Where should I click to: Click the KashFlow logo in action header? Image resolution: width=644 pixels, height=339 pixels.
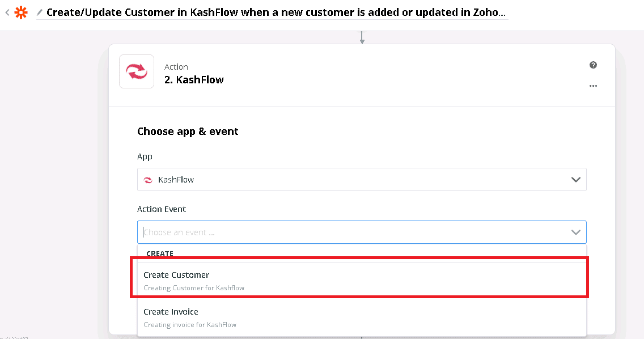point(137,71)
